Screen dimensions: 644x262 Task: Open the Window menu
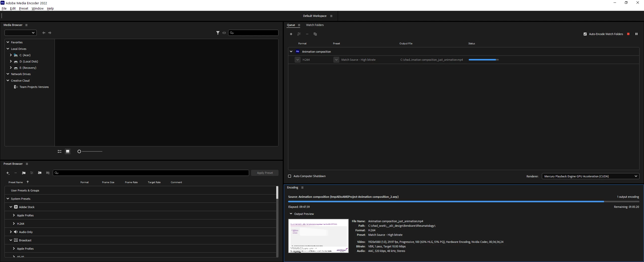tap(37, 8)
